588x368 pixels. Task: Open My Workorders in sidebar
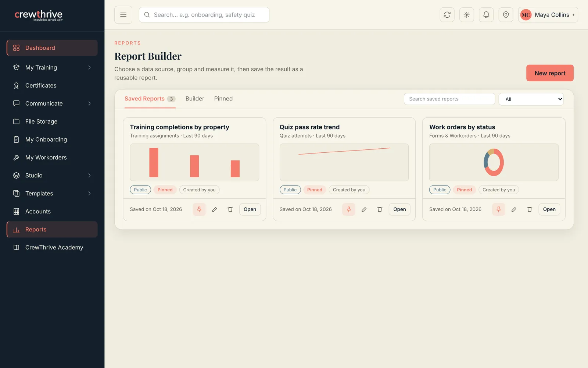52,158
